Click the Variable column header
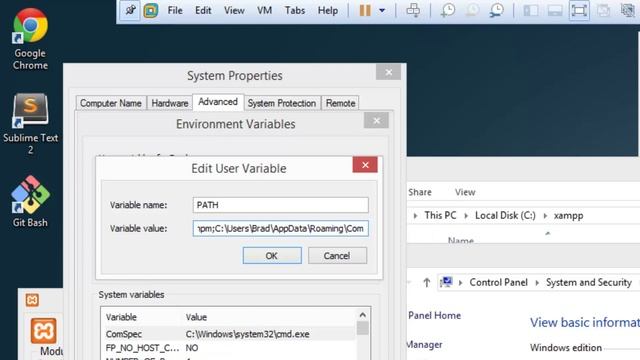This screenshot has height=360, width=640. pos(121,317)
